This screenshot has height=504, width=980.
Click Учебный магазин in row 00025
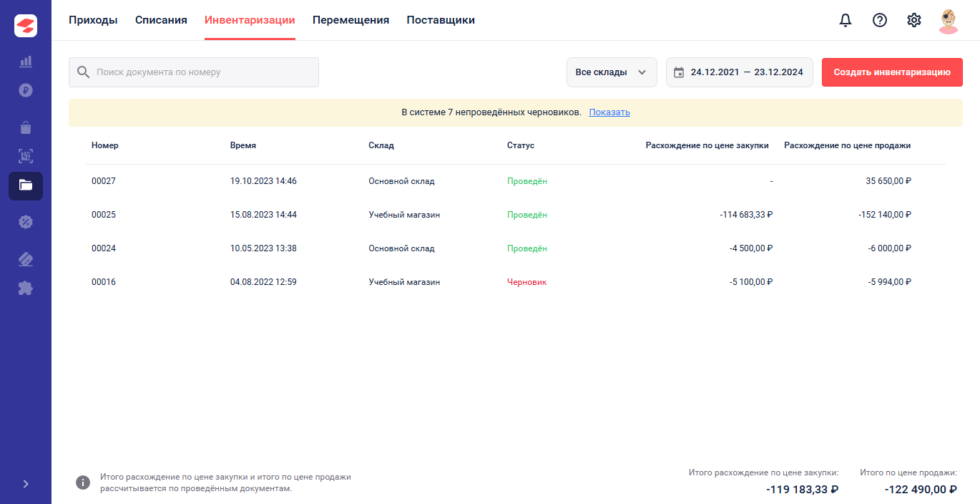tap(404, 215)
